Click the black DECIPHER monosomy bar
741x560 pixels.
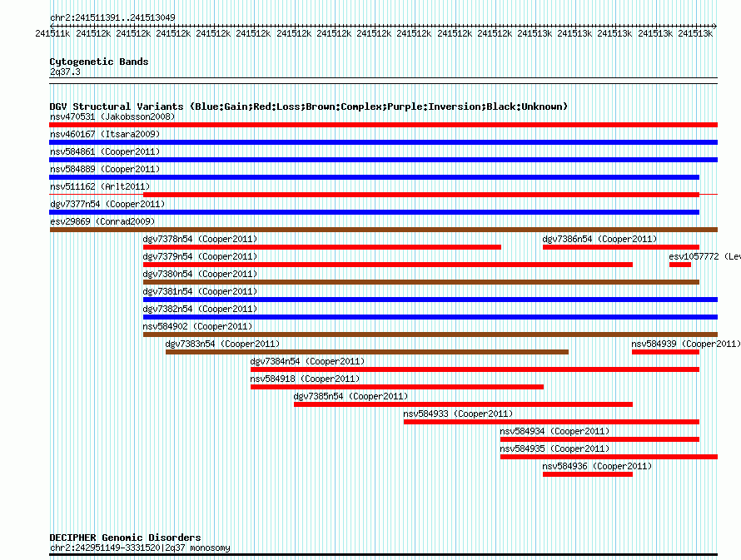(x=383, y=555)
